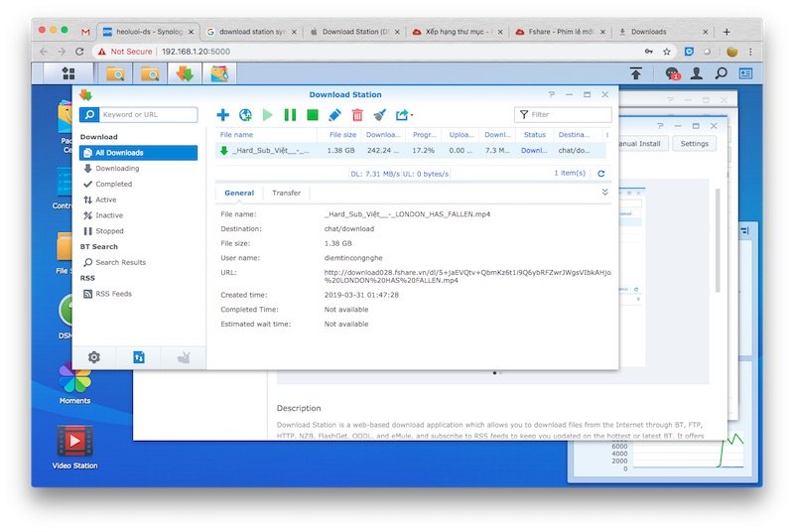Click the search magnifier in Download Station

(x=89, y=115)
